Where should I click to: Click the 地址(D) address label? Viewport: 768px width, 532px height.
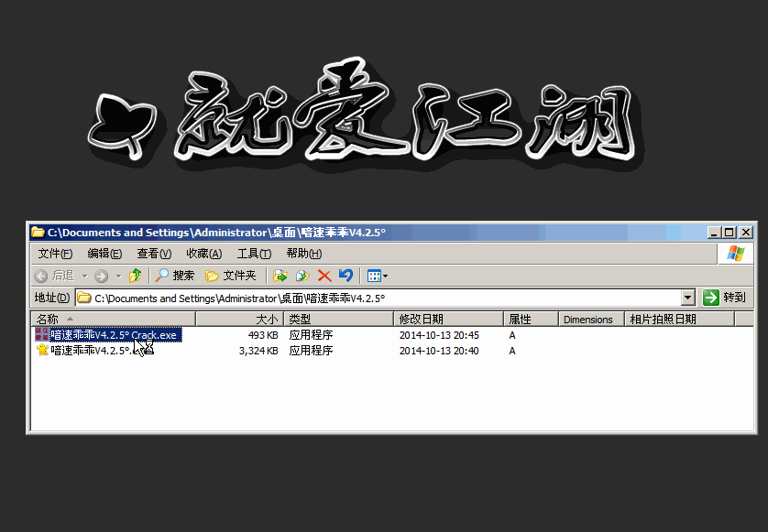[52, 298]
